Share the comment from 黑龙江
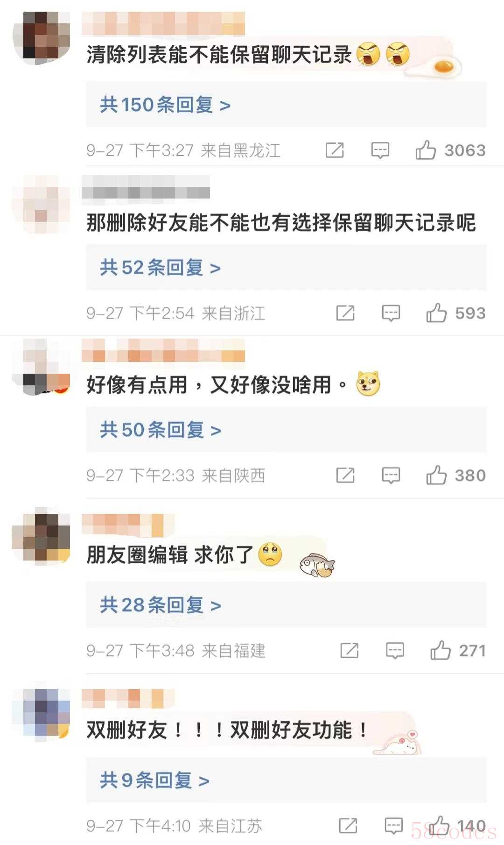The width and height of the screenshot is (504, 845). 335,150
